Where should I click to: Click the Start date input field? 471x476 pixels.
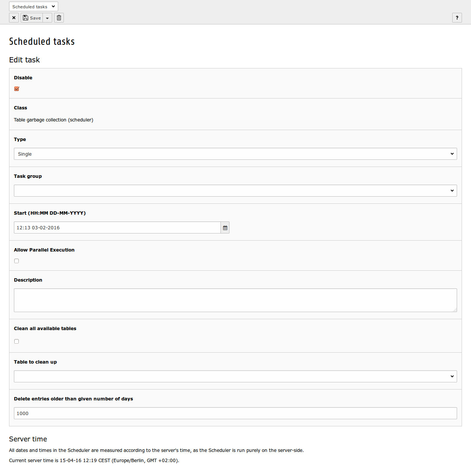point(117,227)
